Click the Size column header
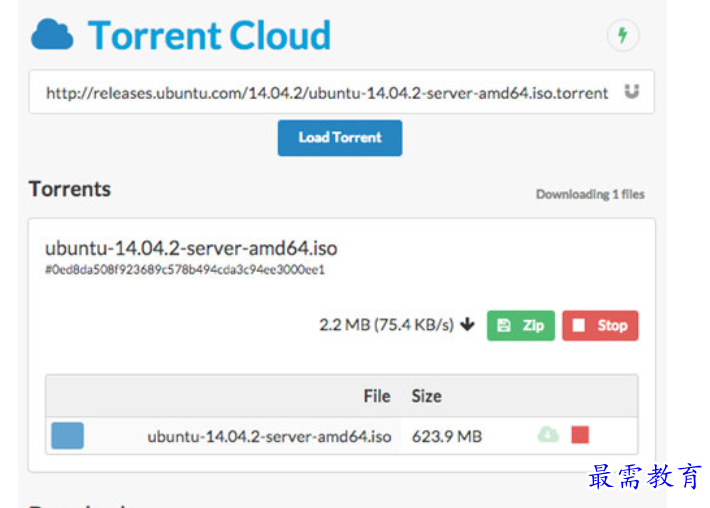The image size is (710, 508). tap(427, 396)
